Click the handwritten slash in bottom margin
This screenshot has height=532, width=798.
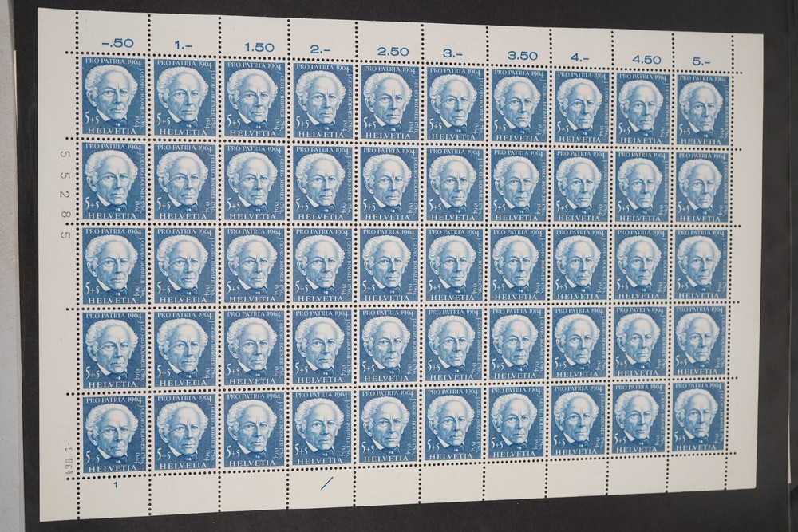click(325, 482)
